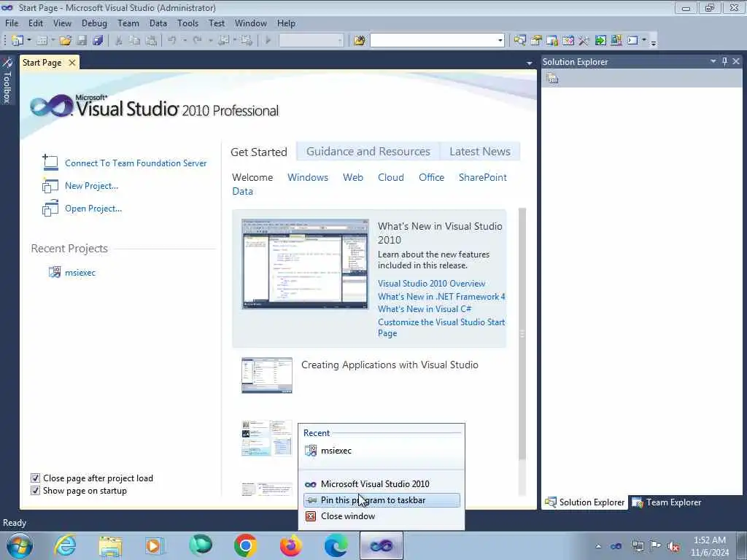This screenshot has height=560, width=747.
Task: Open msiexec under Recent Projects
Action: [x=80, y=273]
